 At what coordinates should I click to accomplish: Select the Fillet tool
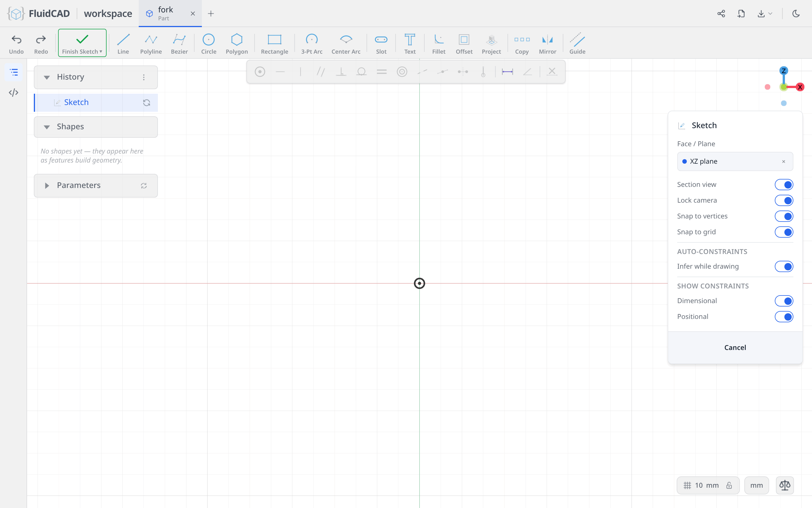point(439,44)
